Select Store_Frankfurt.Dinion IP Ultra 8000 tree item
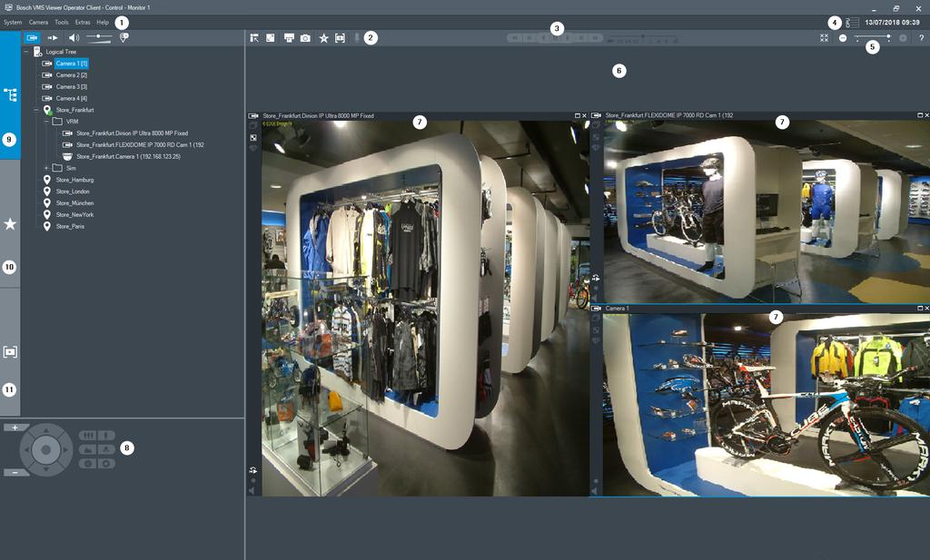The width and height of the screenshot is (930, 560). coord(133,133)
